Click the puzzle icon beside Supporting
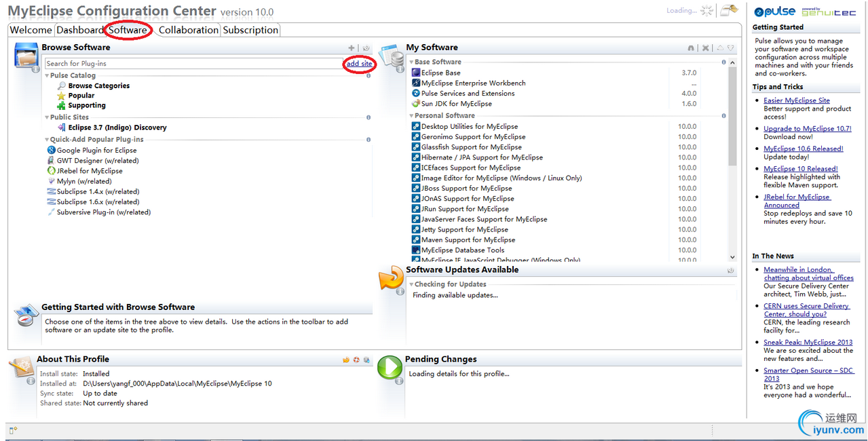Image resolution: width=868 pixels, height=441 pixels. pos(62,106)
